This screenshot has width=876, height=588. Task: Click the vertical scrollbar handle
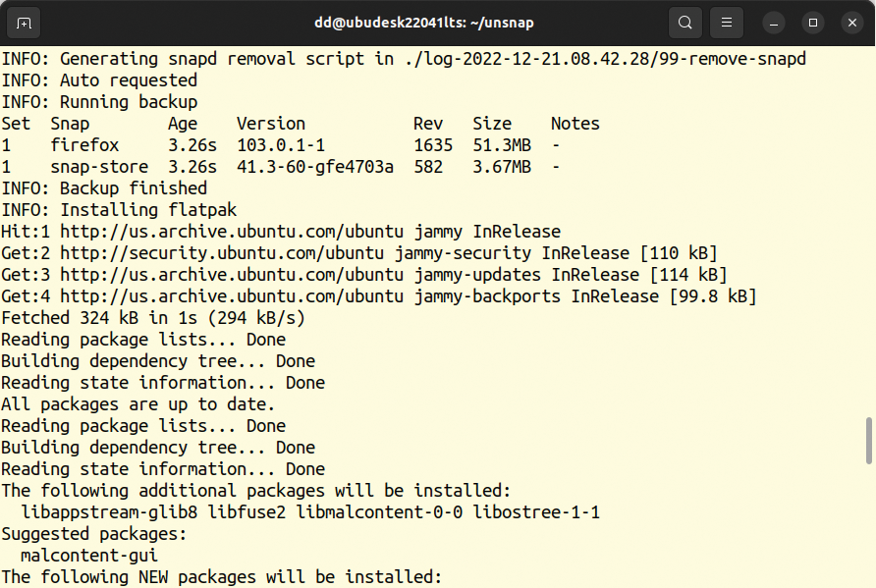coord(869,441)
